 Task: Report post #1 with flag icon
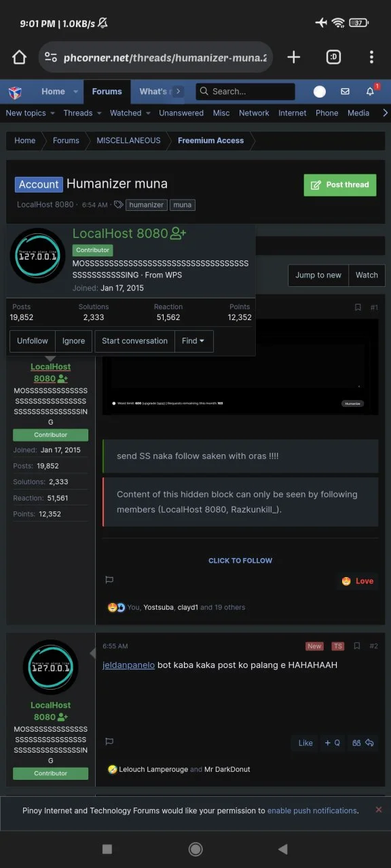pyautogui.click(x=109, y=580)
